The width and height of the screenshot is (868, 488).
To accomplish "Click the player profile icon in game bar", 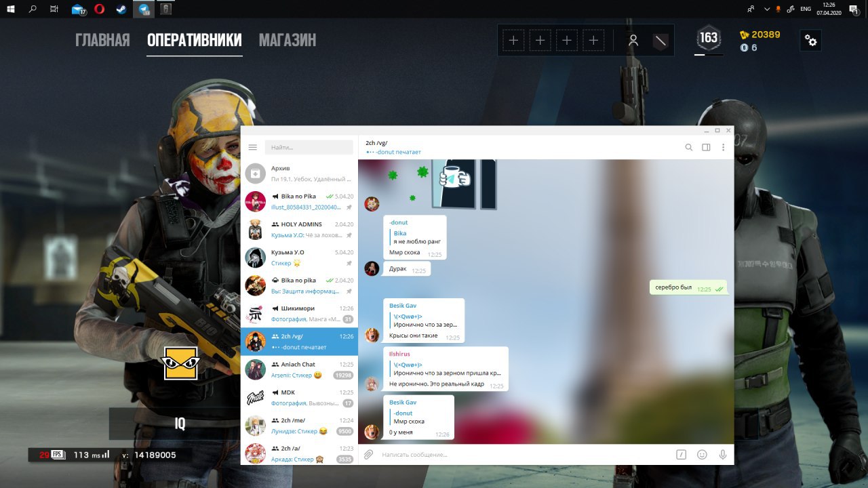I will [633, 41].
